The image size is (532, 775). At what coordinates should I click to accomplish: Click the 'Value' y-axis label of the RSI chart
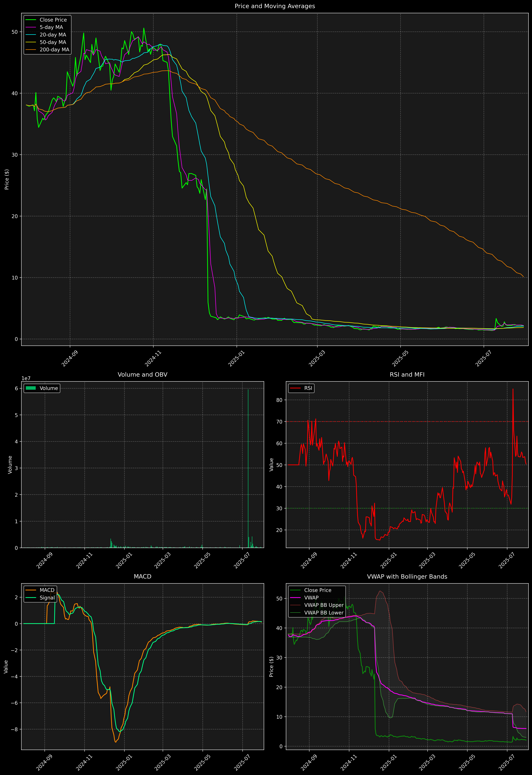[x=271, y=464]
